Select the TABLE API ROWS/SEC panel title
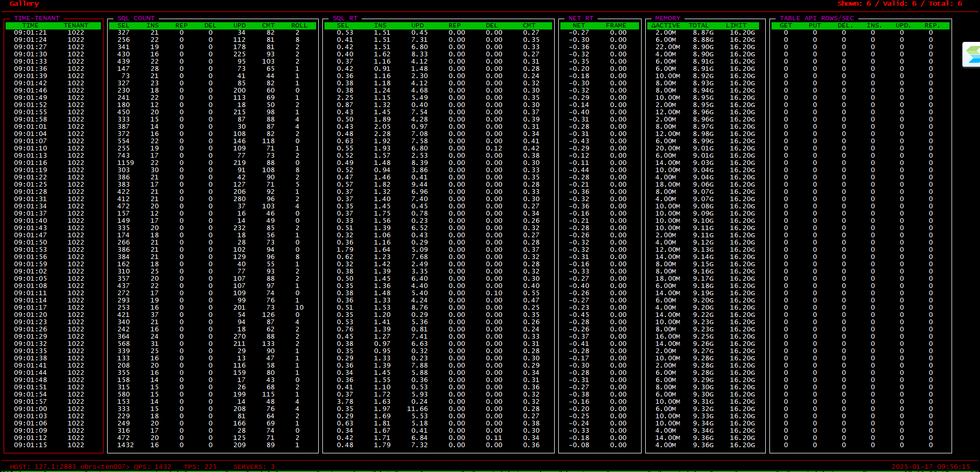 click(x=817, y=18)
